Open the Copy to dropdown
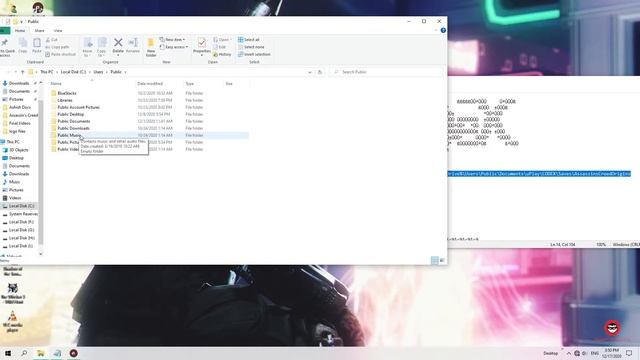640x360 pixels. point(102,47)
